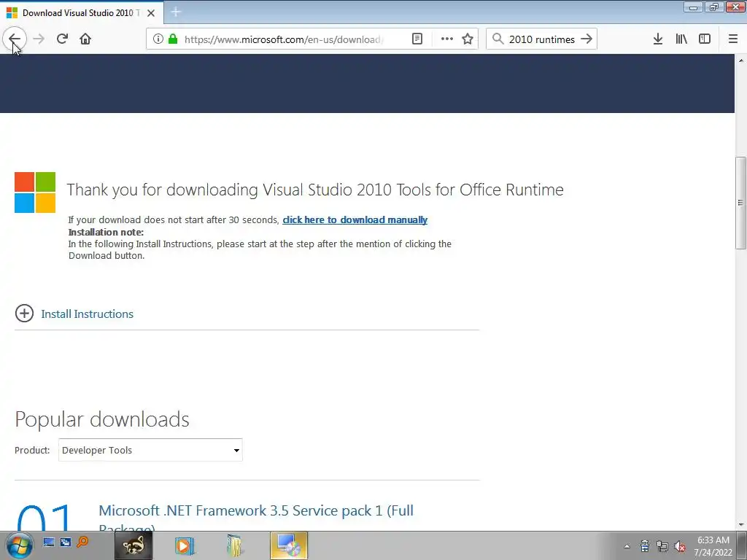
Task: Click the search magnifier icon
Action: coord(498,39)
